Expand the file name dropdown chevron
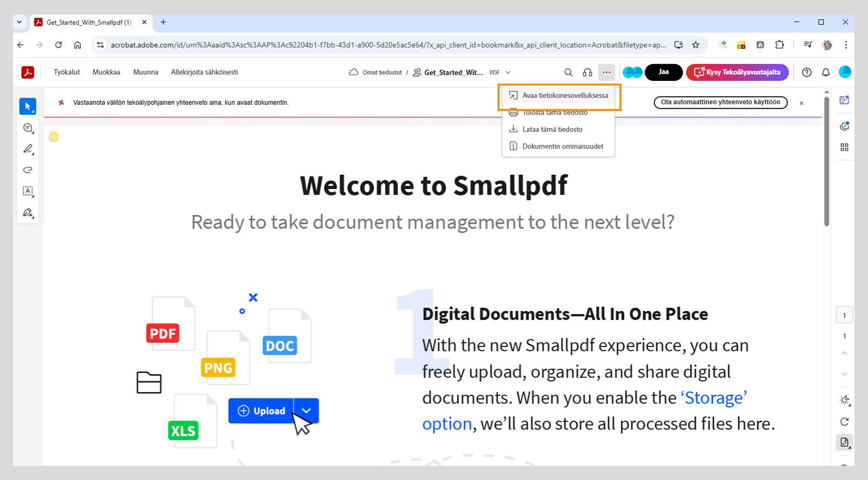This screenshot has width=868, height=480. click(x=508, y=72)
